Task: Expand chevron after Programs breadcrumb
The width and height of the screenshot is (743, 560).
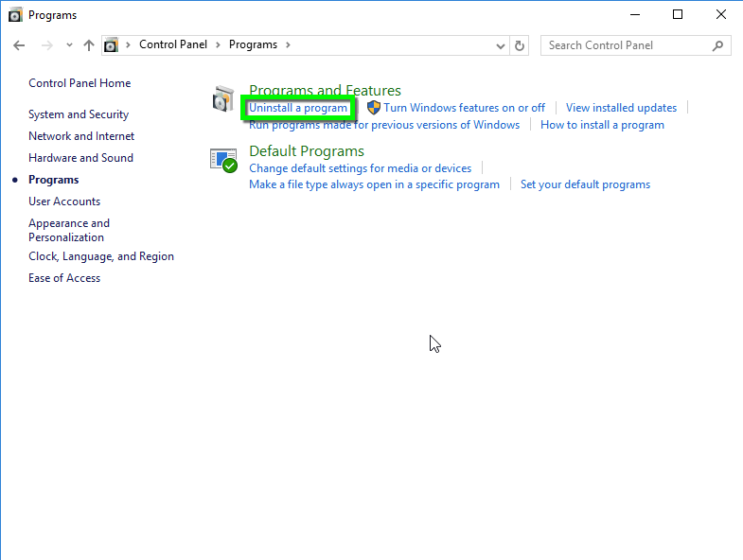Action: 288,45
